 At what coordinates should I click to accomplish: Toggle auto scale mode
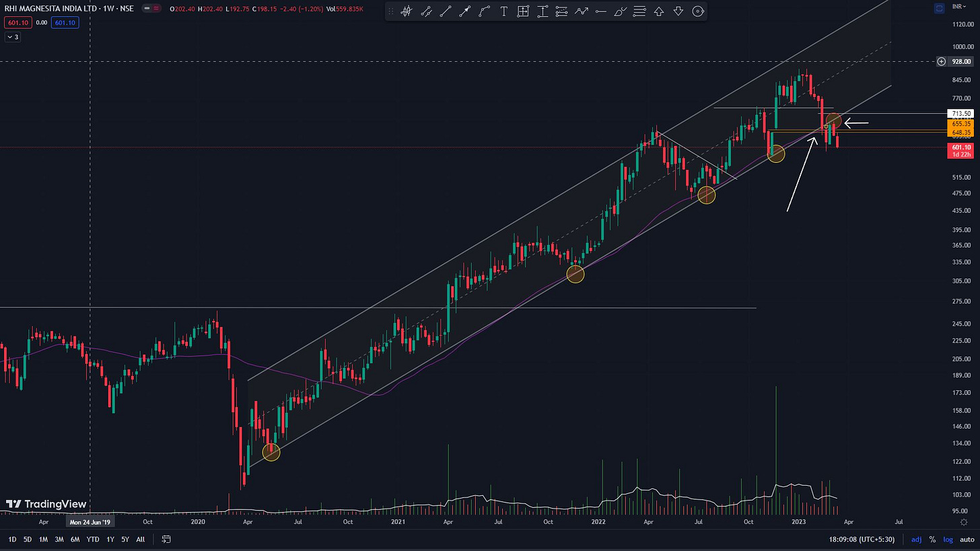pos(967,539)
